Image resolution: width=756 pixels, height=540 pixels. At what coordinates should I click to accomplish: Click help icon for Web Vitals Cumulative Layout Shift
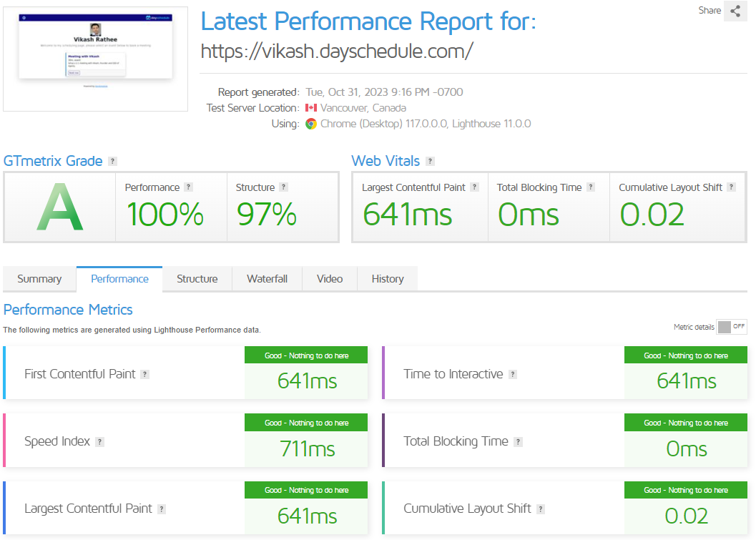click(x=732, y=187)
